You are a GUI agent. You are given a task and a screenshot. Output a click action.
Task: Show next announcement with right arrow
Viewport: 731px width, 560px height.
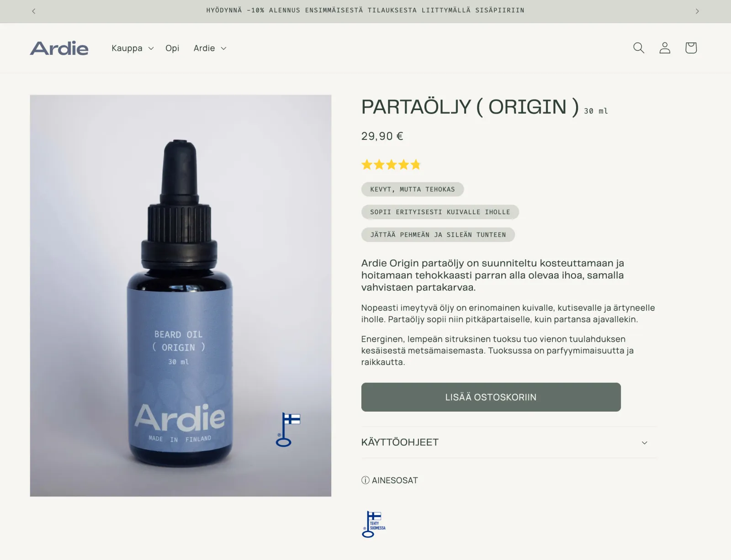(697, 11)
